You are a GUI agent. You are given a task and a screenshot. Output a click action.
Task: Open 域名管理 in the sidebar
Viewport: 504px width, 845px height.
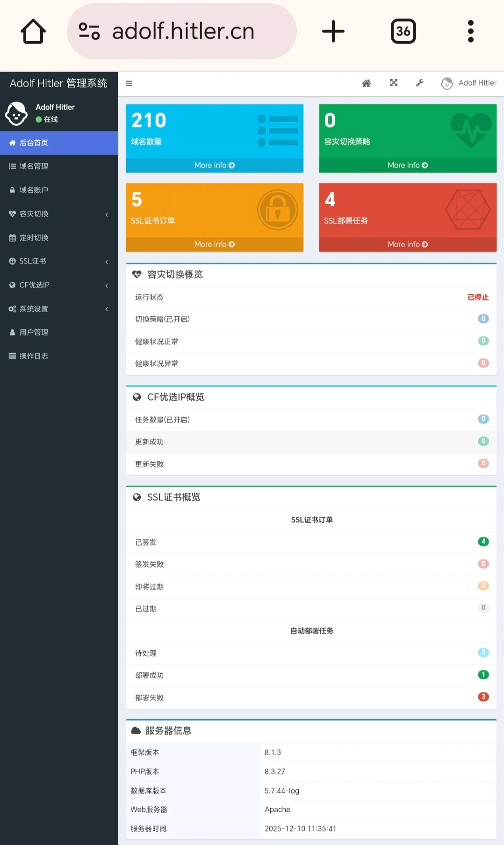59,166
